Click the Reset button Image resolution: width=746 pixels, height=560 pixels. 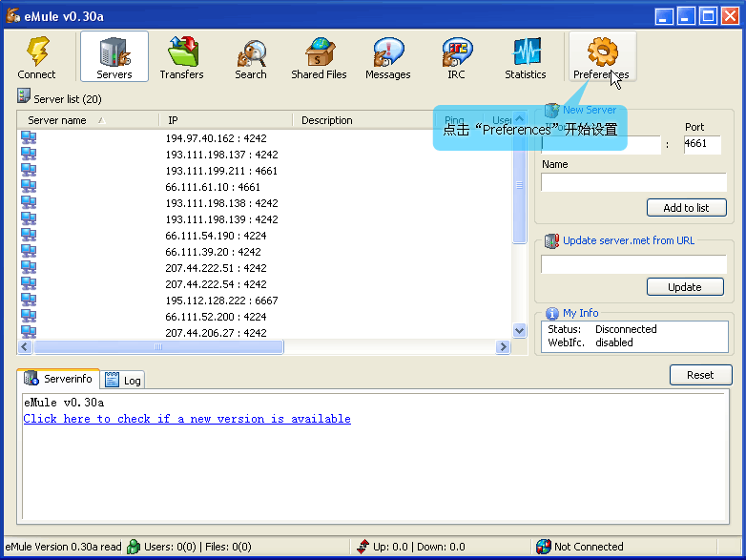click(x=700, y=375)
